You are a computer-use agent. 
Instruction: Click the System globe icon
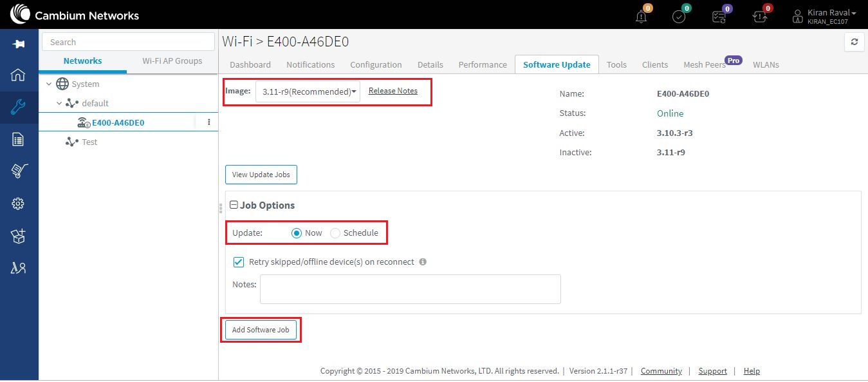[x=62, y=84]
